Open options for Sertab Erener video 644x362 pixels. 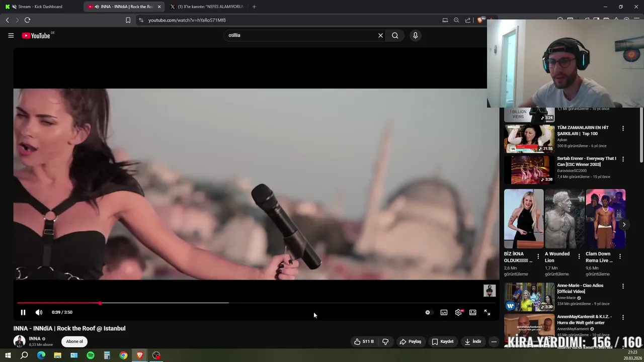click(x=623, y=159)
